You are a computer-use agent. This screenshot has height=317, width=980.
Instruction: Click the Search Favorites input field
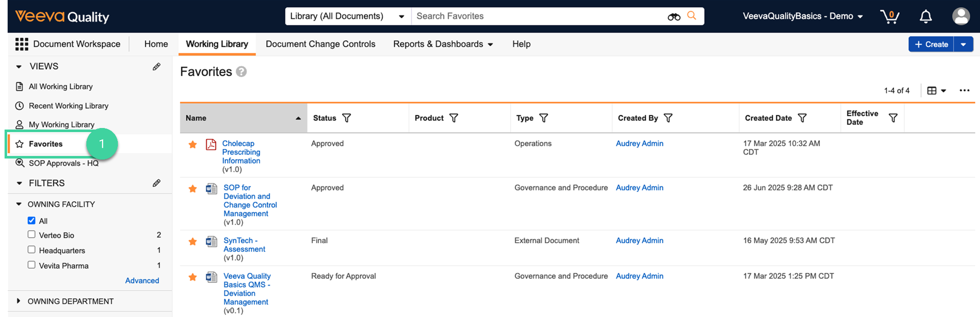click(539, 16)
